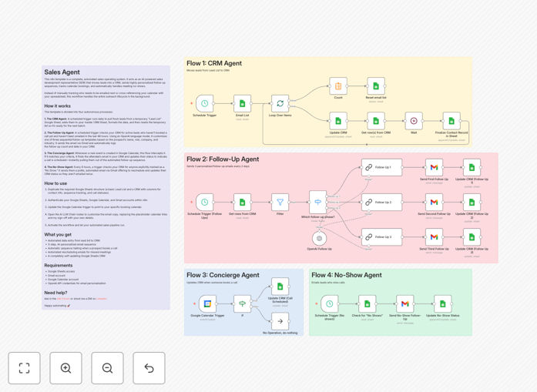Select the Update CRM (Call Scheduled) node
Image resolution: width=537 pixels, height=392 pixels.
pos(280,286)
